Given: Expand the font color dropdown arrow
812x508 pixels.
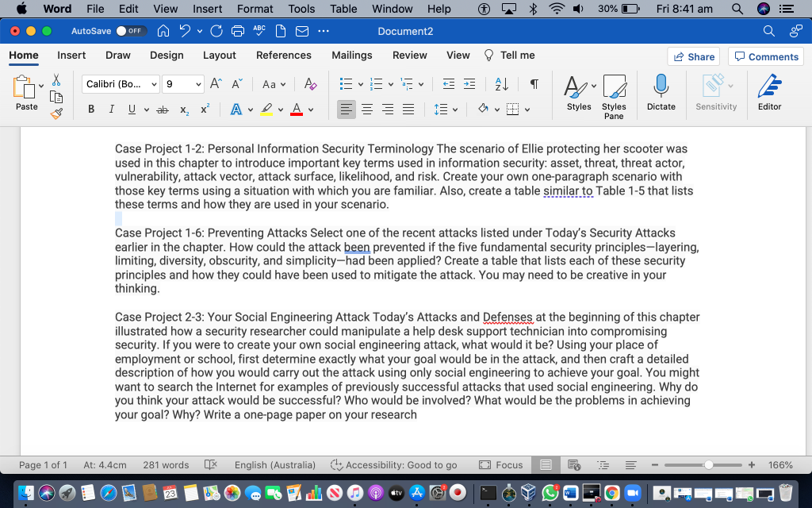Looking at the screenshot, I should click(x=310, y=109).
